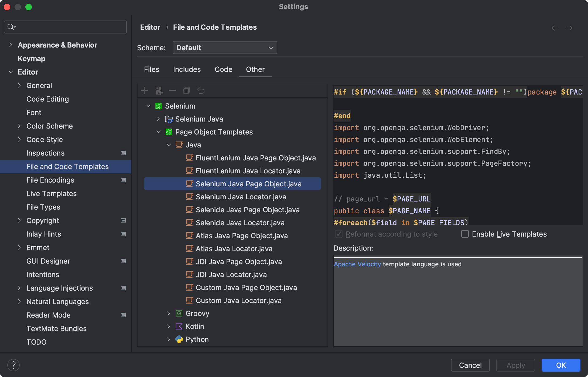This screenshot has width=588, height=377.
Task: Click the Help question mark icon
Action: pyautogui.click(x=14, y=365)
